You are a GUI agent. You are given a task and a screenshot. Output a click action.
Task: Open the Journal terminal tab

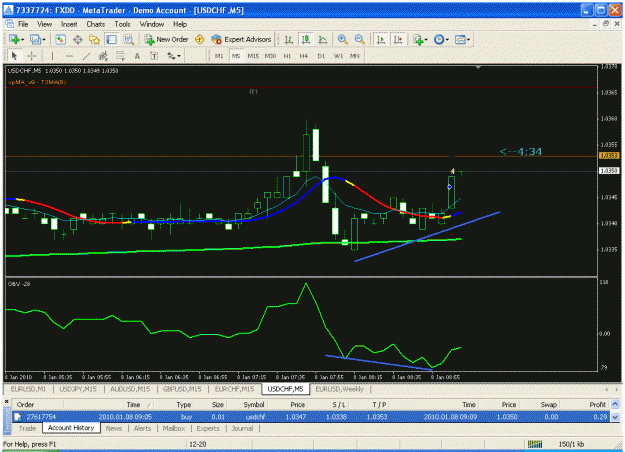pos(242,428)
